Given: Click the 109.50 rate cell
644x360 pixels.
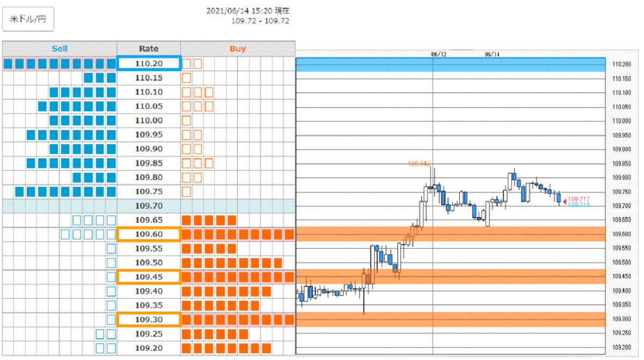Looking at the screenshot, I should 149,262.
